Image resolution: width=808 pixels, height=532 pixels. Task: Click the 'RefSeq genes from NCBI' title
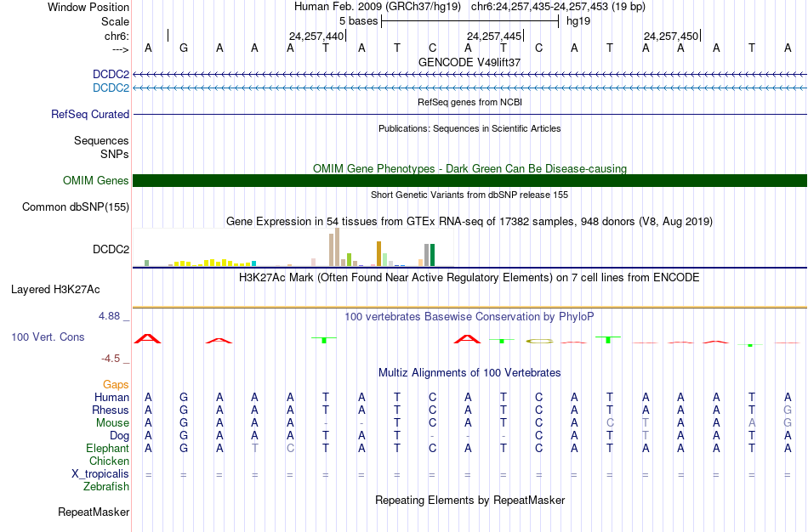(469, 102)
